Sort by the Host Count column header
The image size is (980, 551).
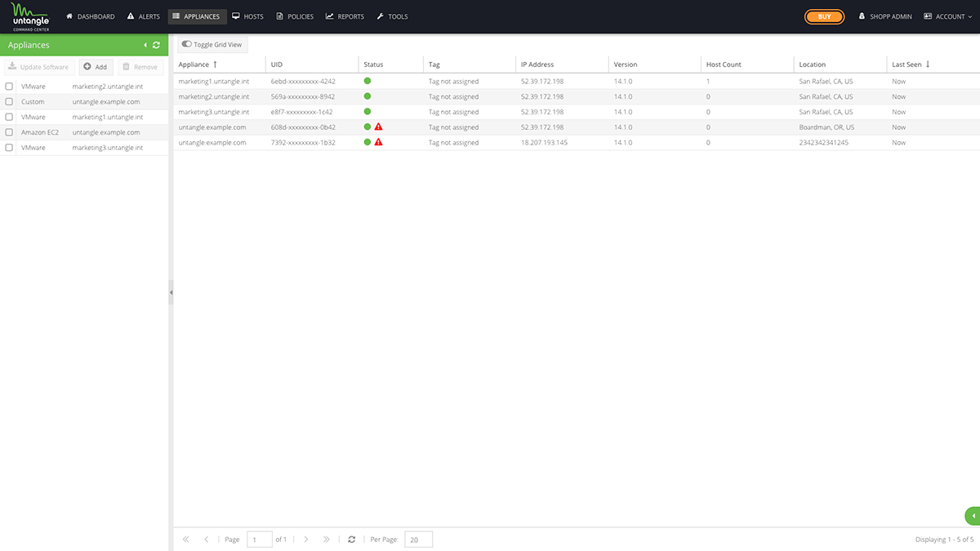pyautogui.click(x=747, y=64)
